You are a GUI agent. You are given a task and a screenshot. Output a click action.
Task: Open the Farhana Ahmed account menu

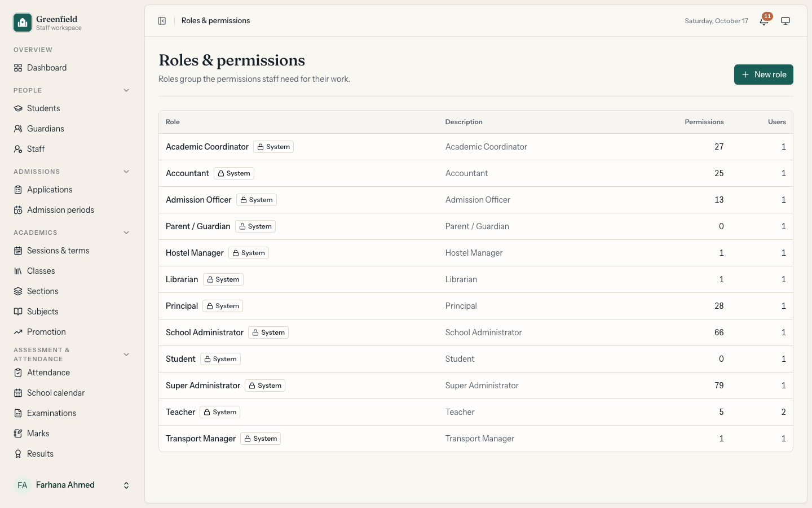pos(72,485)
